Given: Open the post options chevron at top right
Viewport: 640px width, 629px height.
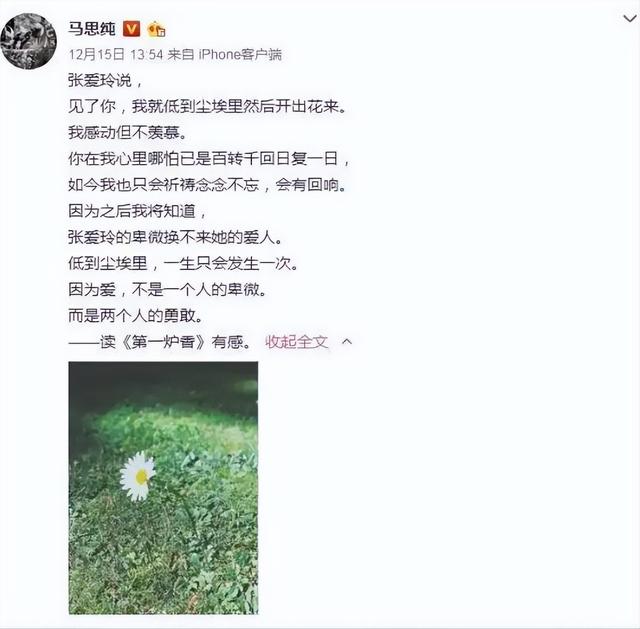Looking at the screenshot, I should (x=630, y=18).
